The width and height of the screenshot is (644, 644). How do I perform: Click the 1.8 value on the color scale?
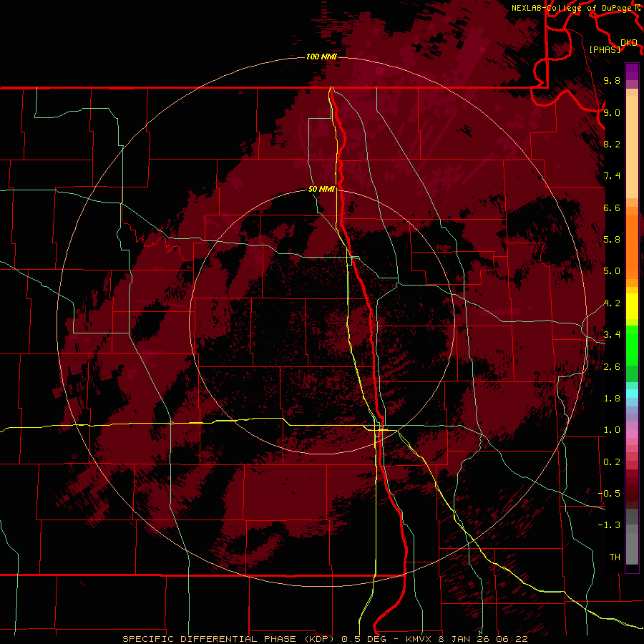pos(612,399)
